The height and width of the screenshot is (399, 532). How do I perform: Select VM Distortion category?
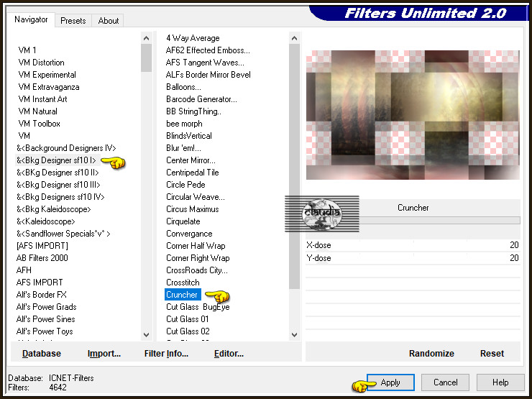[41, 63]
